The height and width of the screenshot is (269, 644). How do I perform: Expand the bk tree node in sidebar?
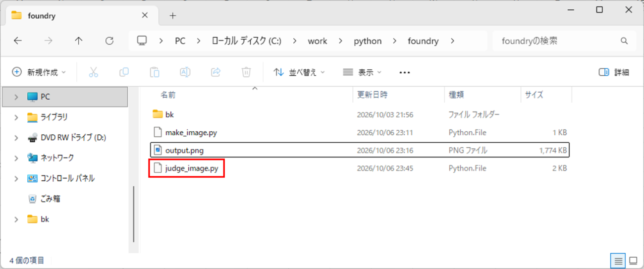point(16,219)
